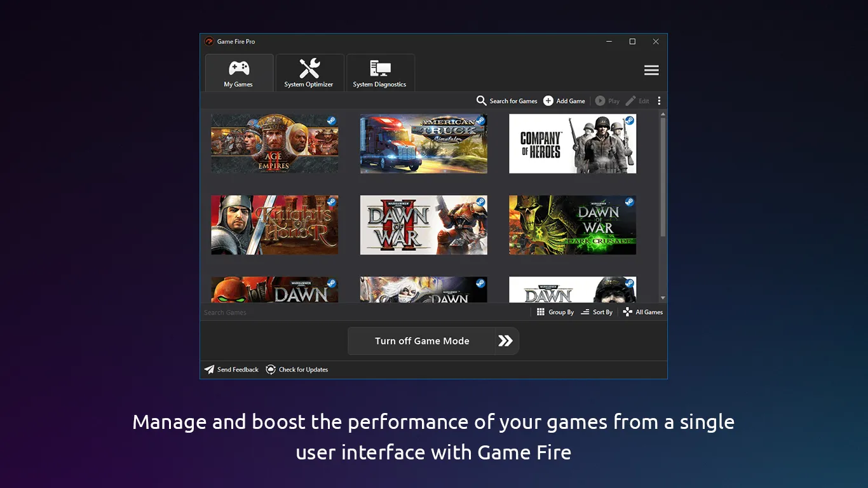Screen dimensions: 868x488
Task: Select the Company of Heroes tile
Action: coord(573,144)
